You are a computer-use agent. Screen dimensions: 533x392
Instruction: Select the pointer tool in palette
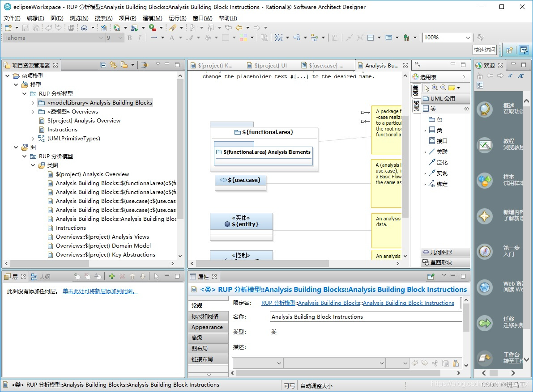(426, 88)
